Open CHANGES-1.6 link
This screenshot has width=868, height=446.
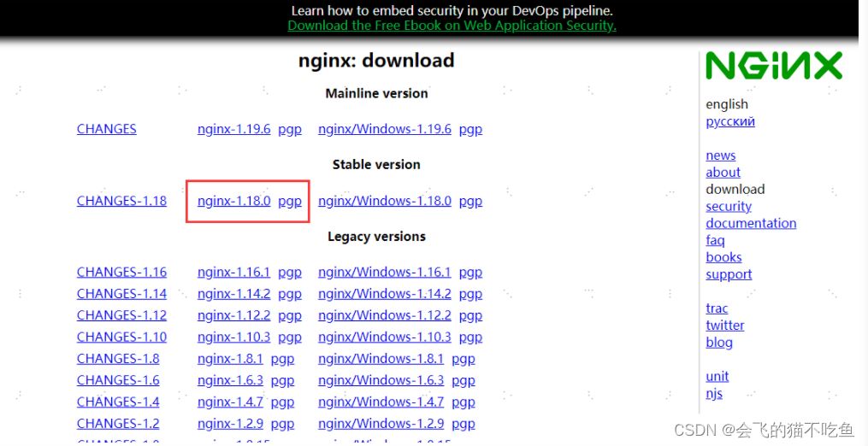pyautogui.click(x=118, y=380)
